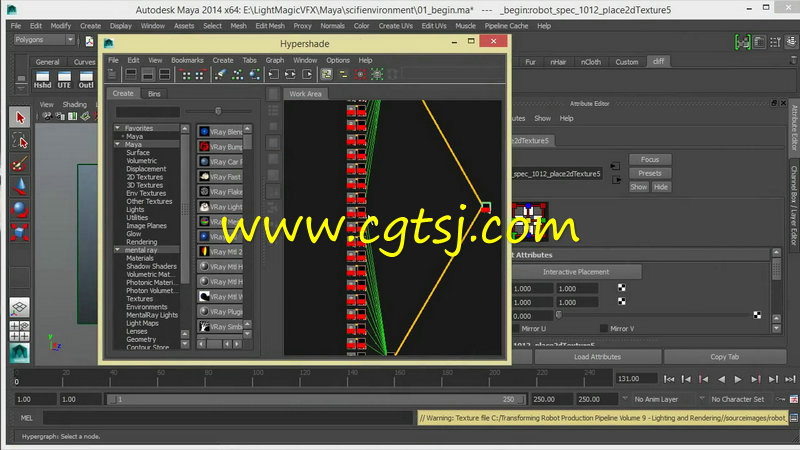This screenshot has height=450, width=800.
Task: Click the Hypershade icon size slider
Action: coord(218,111)
